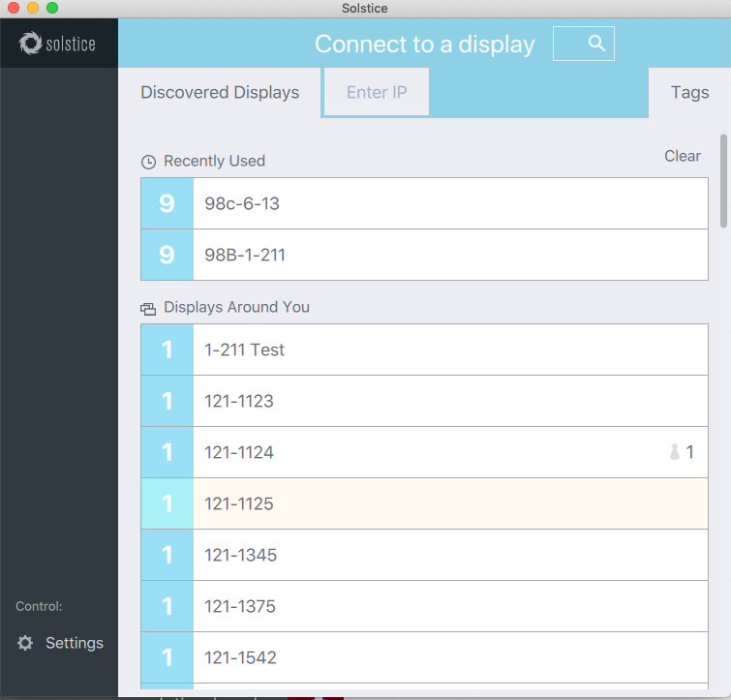Switch to Discovered Displays tab
Image resolution: width=731 pixels, height=700 pixels.
(220, 92)
